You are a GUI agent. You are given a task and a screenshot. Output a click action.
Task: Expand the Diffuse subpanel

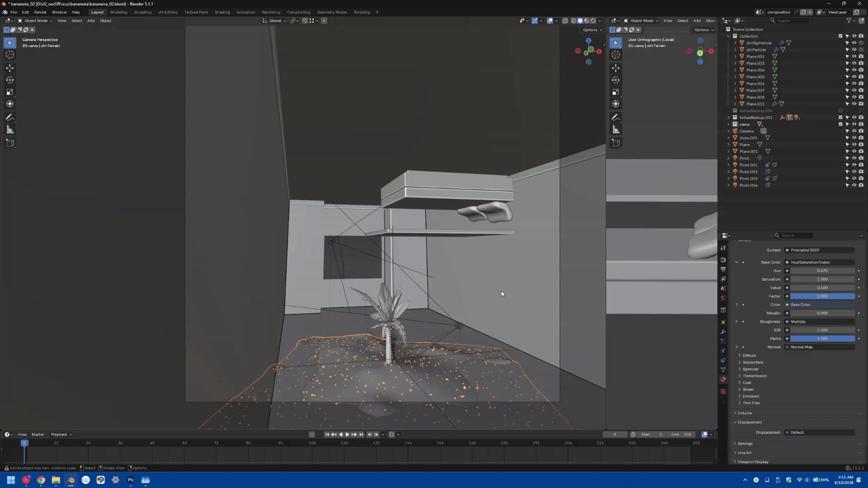749,356
